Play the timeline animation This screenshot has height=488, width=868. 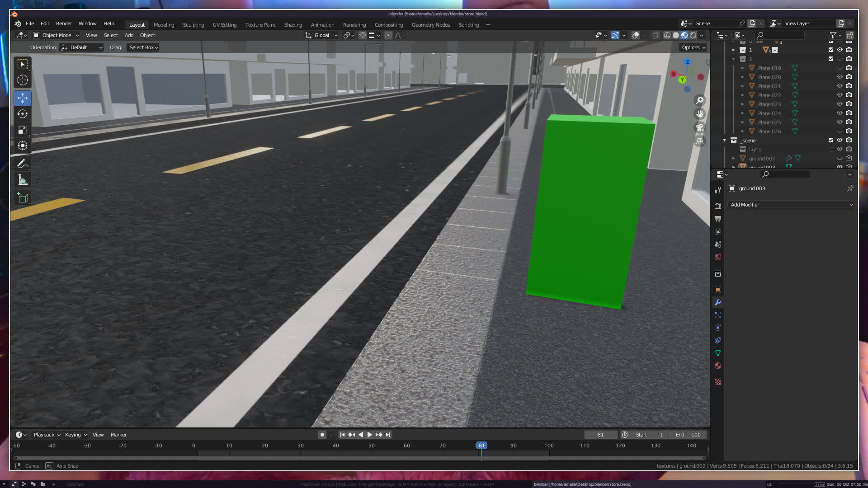coord(369,435)
